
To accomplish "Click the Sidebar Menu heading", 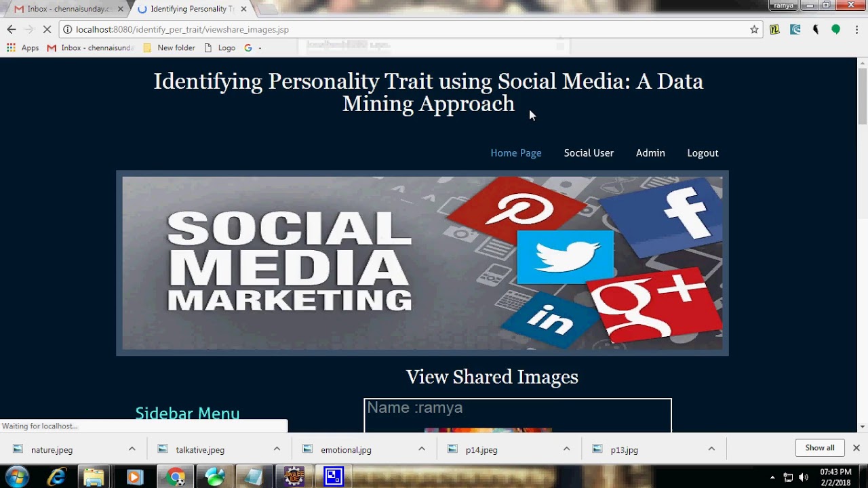I will point(187,413).
